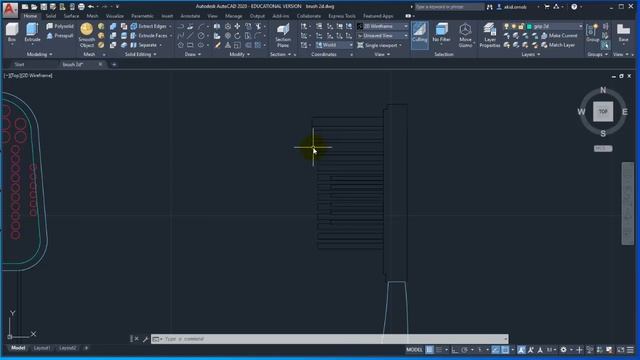640x360 pixels.
Task: Toggle snap mode in status bar
Action: tap(439, 350)
